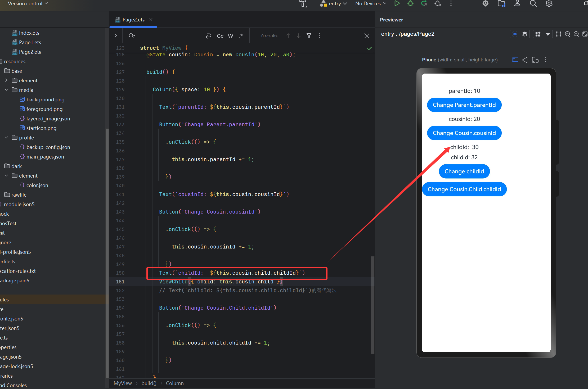
Task: Go to next occurrence arrow
Action: click(299, 36)
